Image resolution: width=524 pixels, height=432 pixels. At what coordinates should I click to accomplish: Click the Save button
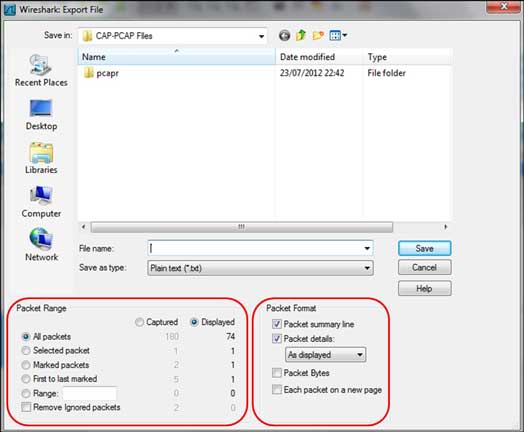click(x=424, y=249)
